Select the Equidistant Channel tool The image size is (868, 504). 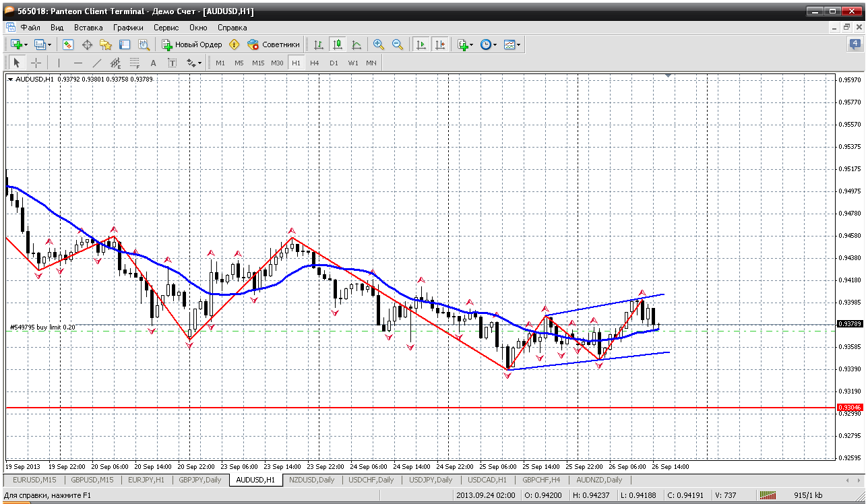coord(115,63)
